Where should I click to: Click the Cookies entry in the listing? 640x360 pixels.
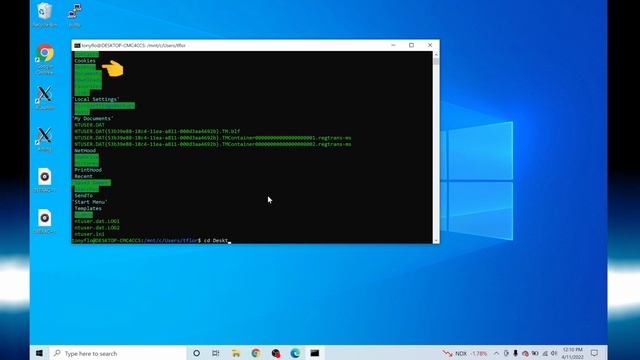click(x=85, y=61)
